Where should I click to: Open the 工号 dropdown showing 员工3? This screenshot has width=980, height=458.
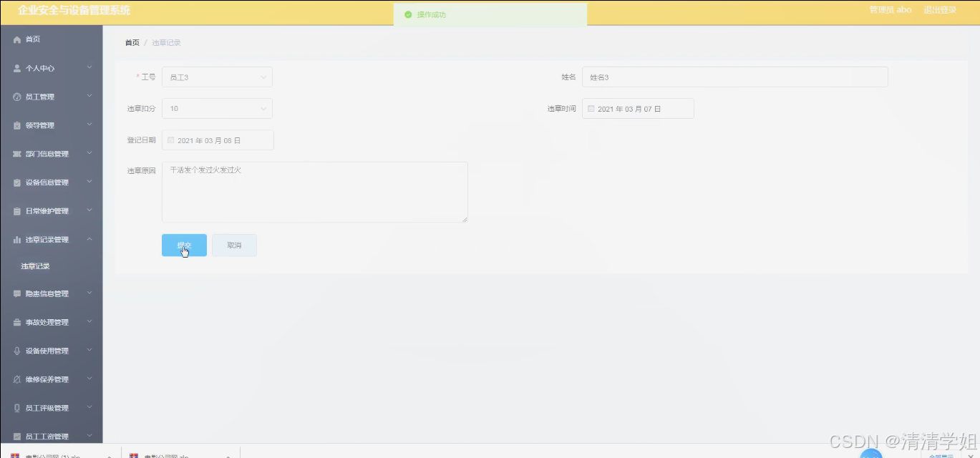[x=217, y=77]
